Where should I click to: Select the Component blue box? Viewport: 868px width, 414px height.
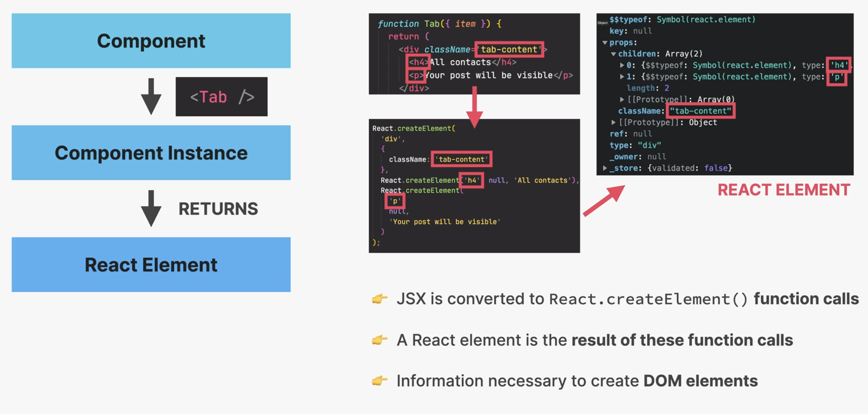click(151, 41)
